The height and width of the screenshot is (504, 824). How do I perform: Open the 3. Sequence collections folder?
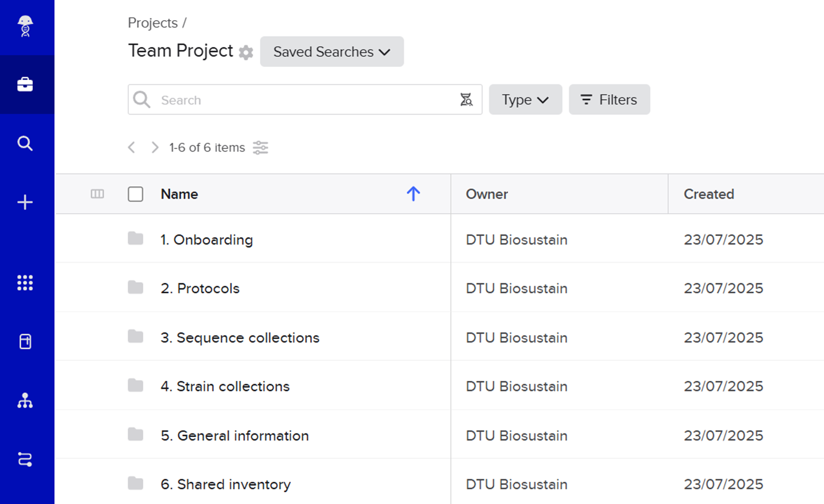click(x=240, y=337)
